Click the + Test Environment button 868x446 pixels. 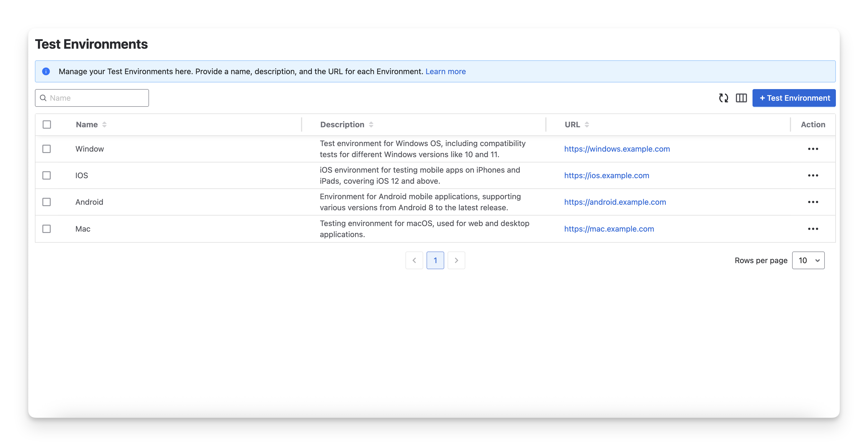[794, 98]
